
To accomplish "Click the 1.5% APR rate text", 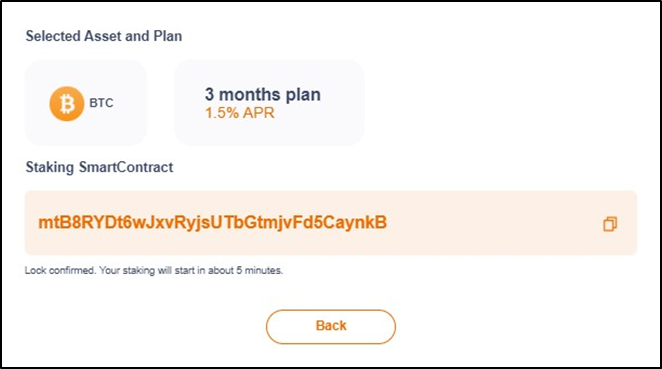I will [240, 113].
